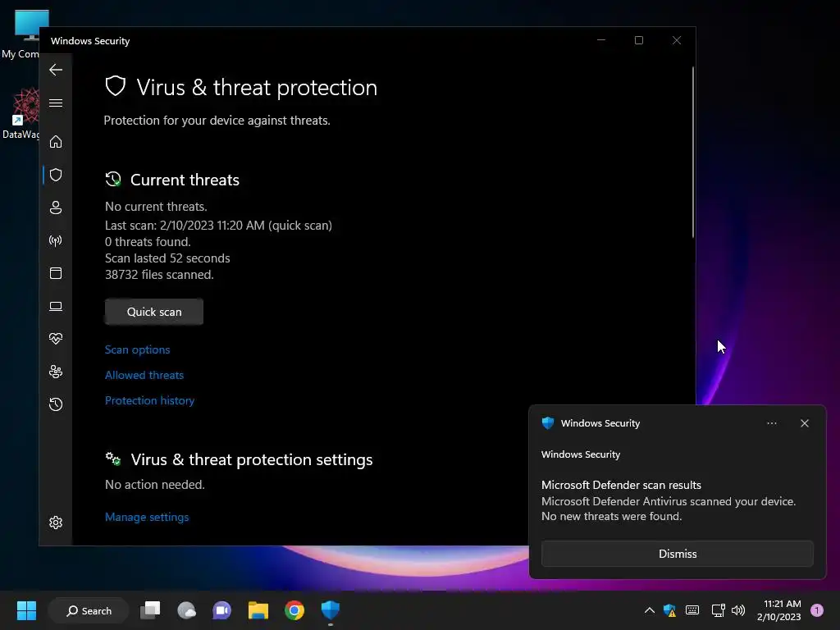Minimize the Windows Security window
Image resolution: width=840 pixels, height=630 pixels.
pos(601,40)
